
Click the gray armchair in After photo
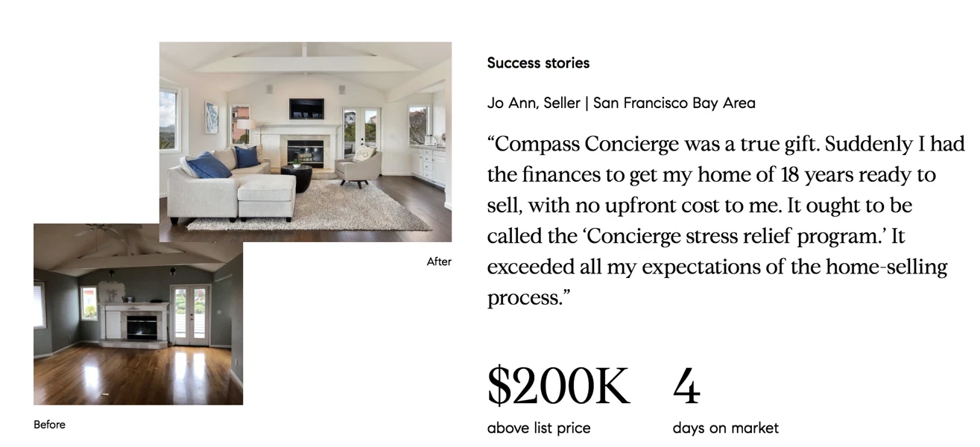click(x=358, y=166)
